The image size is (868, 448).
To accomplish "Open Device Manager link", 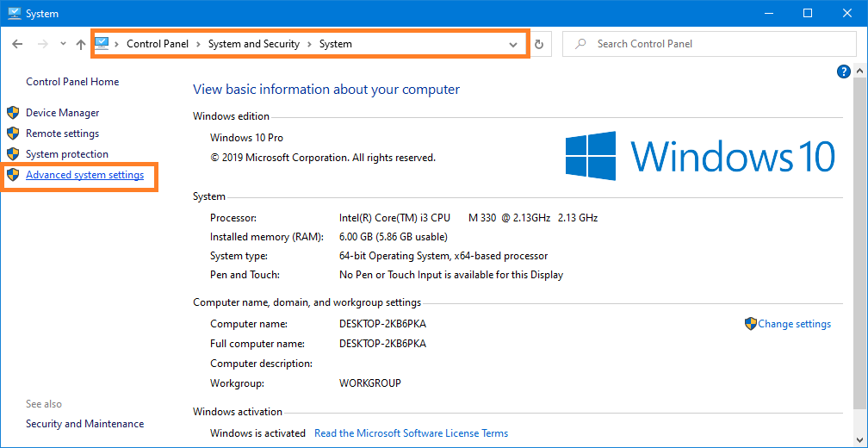I will [63, 113].
